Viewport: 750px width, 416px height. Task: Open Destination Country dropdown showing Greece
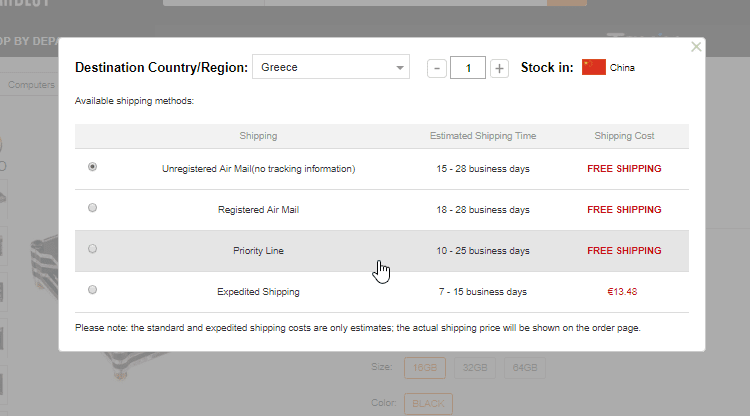point(330,68)
